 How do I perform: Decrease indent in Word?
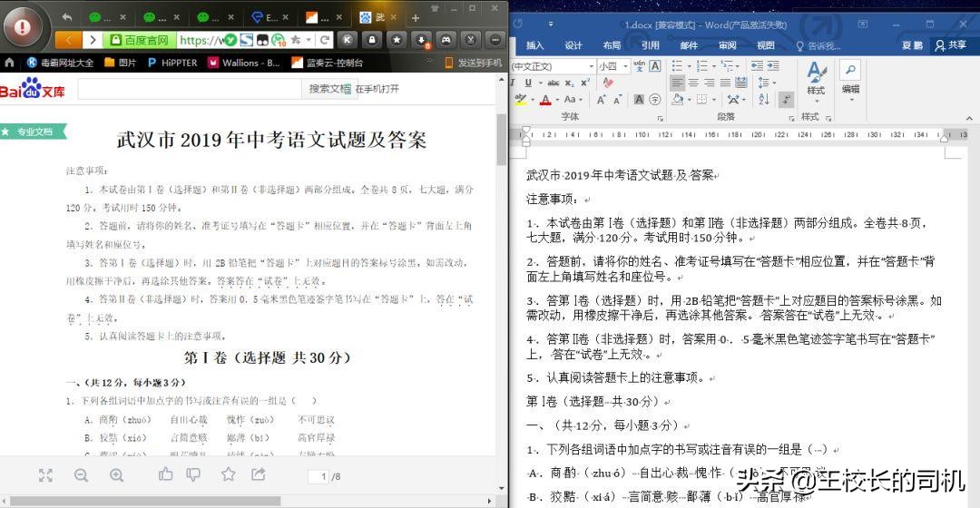(757, 65)
